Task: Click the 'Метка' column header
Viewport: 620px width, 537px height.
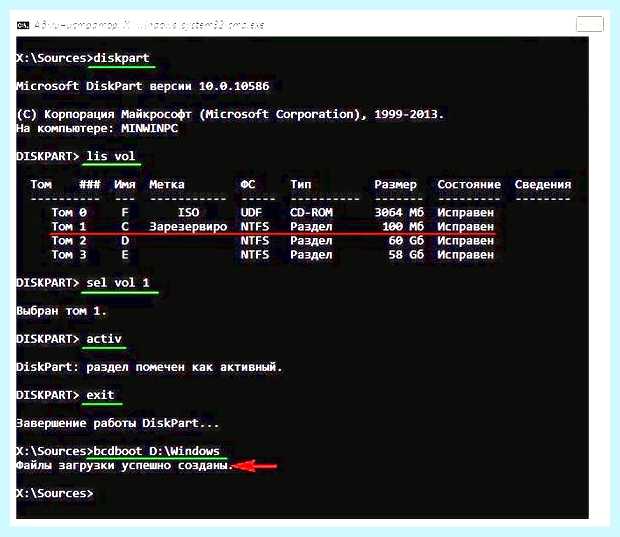Action: (x=167, y=184)
